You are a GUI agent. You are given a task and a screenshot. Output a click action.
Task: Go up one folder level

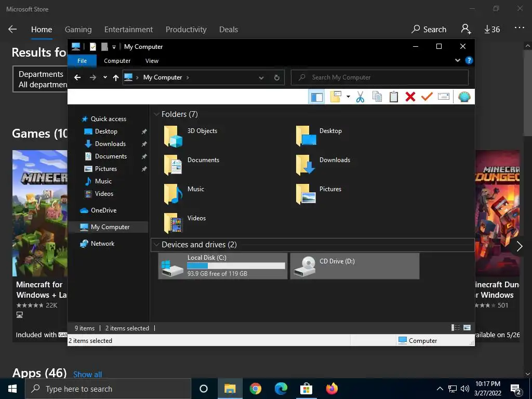point(116,78)
